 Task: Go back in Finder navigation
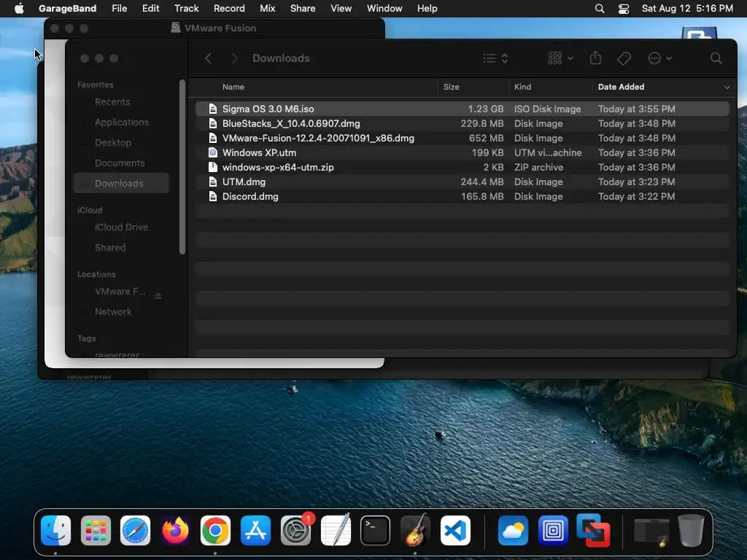point(208,58)
